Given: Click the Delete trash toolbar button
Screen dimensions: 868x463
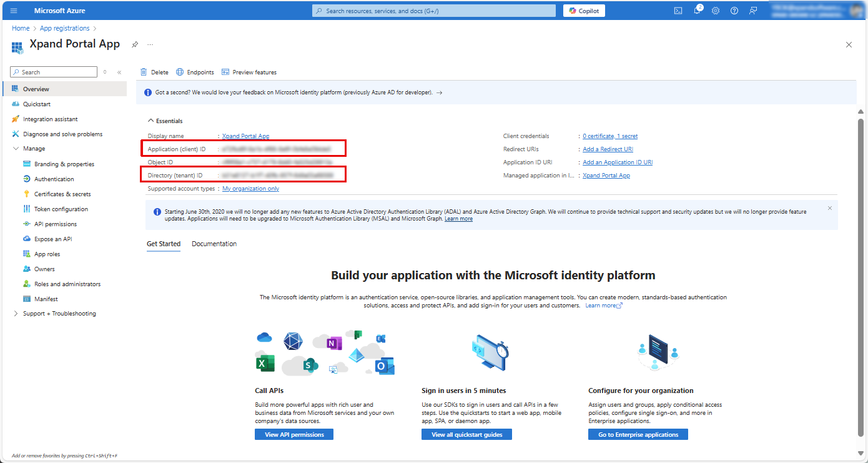Looking at the screenshot, I should (154, 72).
